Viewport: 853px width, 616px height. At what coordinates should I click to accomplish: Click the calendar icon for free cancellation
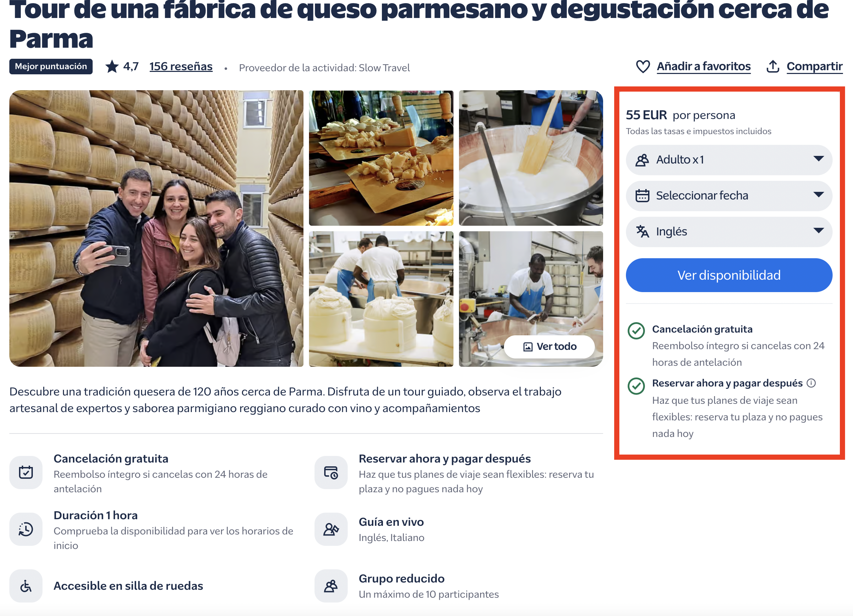tap(26, 472)
